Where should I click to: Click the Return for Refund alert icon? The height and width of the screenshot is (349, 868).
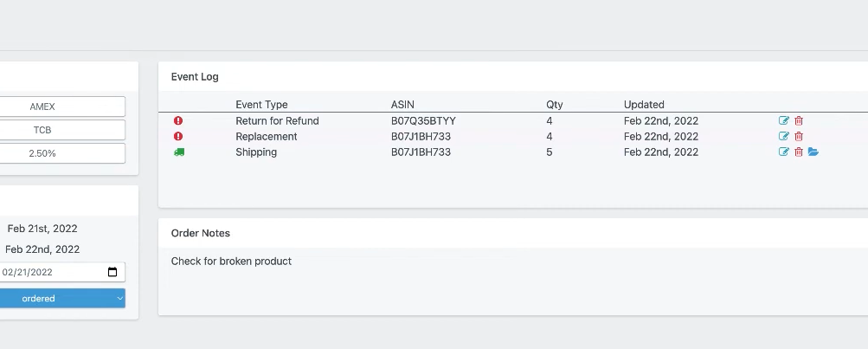coord(178,121)
